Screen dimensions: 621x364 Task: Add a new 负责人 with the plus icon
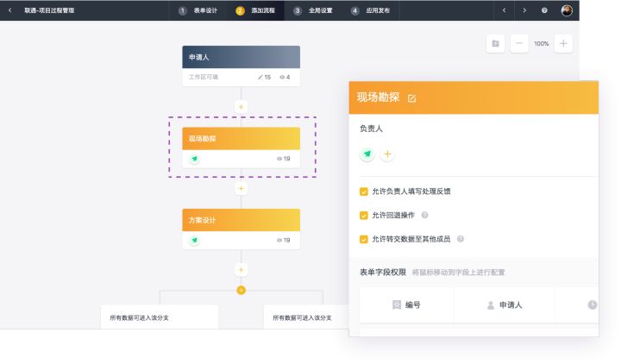(x=387, y=154)
